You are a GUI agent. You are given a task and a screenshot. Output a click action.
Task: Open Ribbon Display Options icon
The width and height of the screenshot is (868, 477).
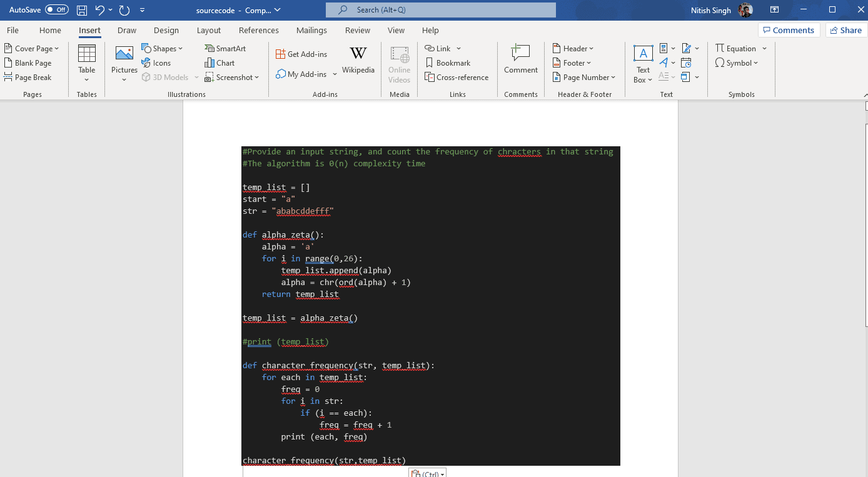[x=774, y=10]
